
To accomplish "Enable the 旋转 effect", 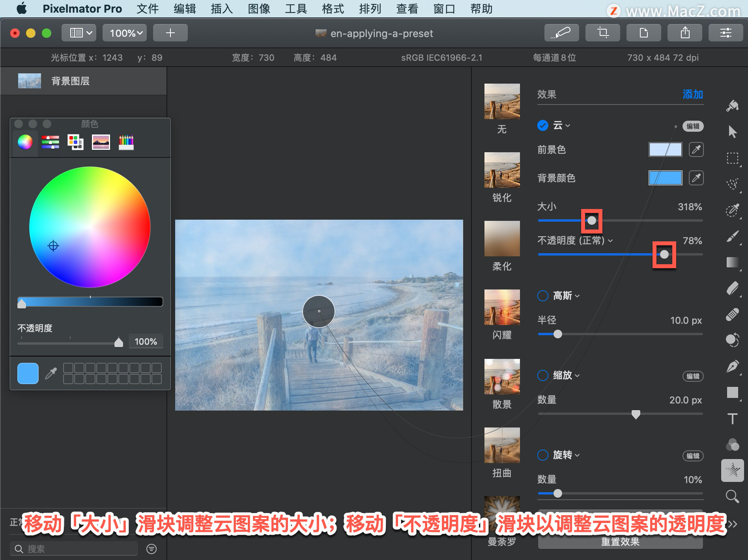I will [x=543, y=455].
